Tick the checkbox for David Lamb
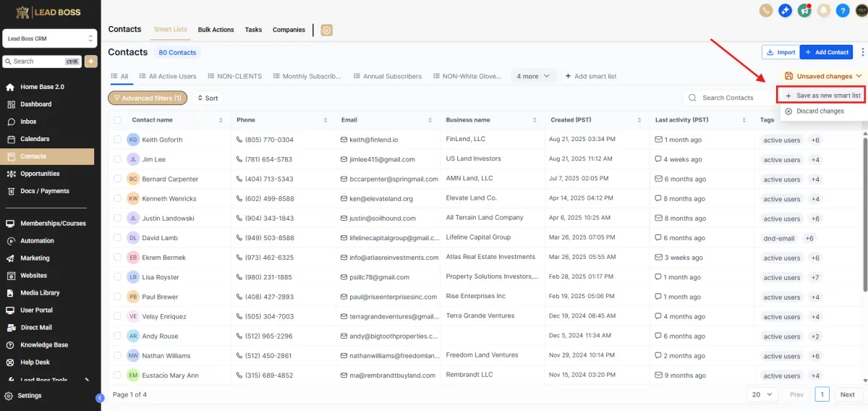Image resolution: width=868 pixels, height=411 pixels. pos(117,237)
